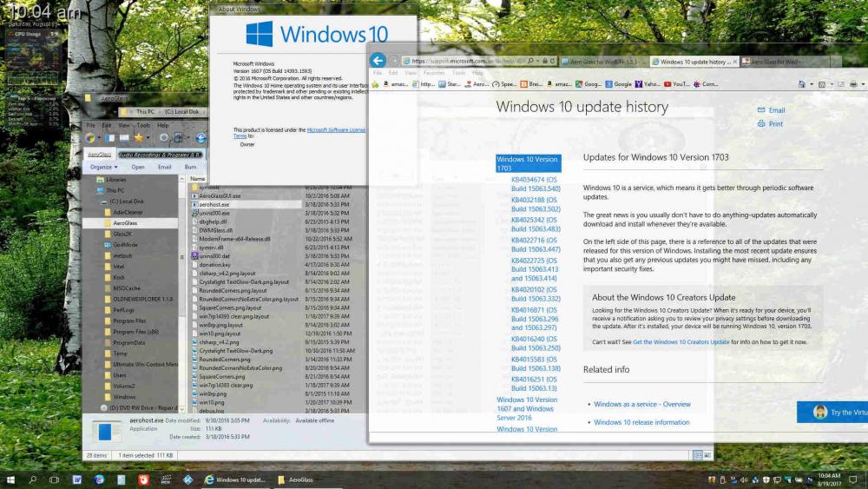Viewport: 868px width, 489px height.
Task: Open the Windows Start button
Action: 10,479
